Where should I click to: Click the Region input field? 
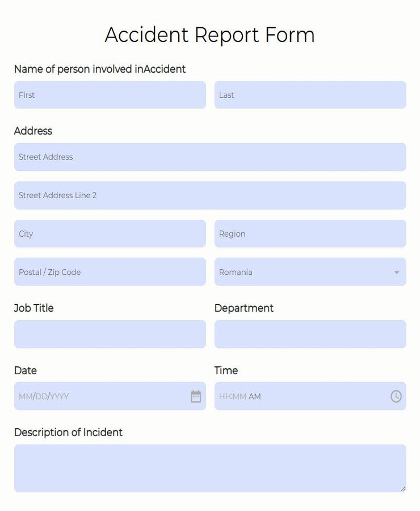click(x=310, y=233)
